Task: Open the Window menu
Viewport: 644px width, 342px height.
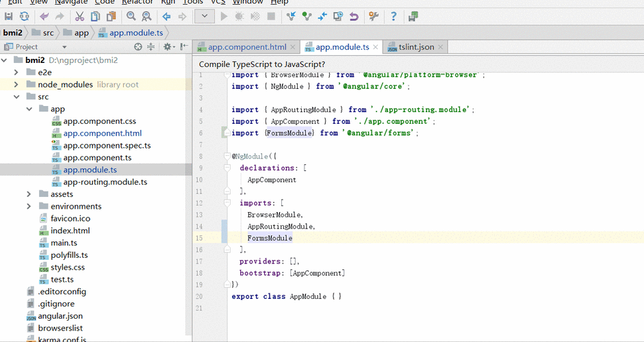Action: pyautogui.click(x=248, y=2)
